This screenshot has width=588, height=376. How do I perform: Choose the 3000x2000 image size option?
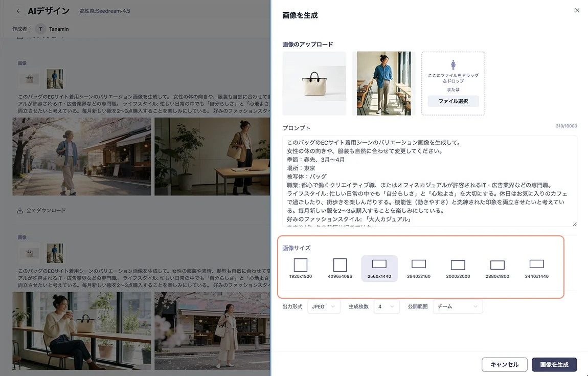[458, 265]
